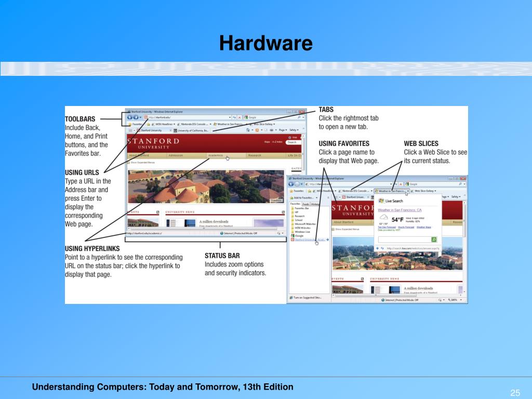Open the HP folder in Favorites pane

(295, 212)
